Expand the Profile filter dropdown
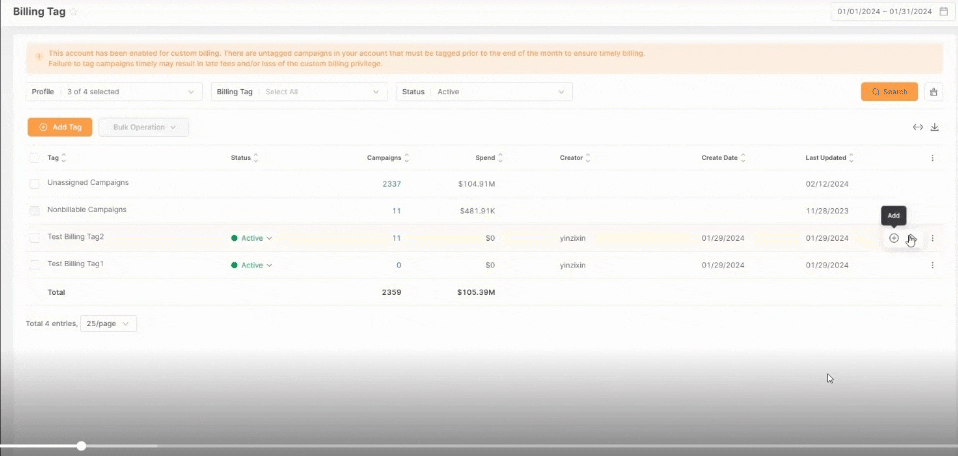 pos(114,92)
